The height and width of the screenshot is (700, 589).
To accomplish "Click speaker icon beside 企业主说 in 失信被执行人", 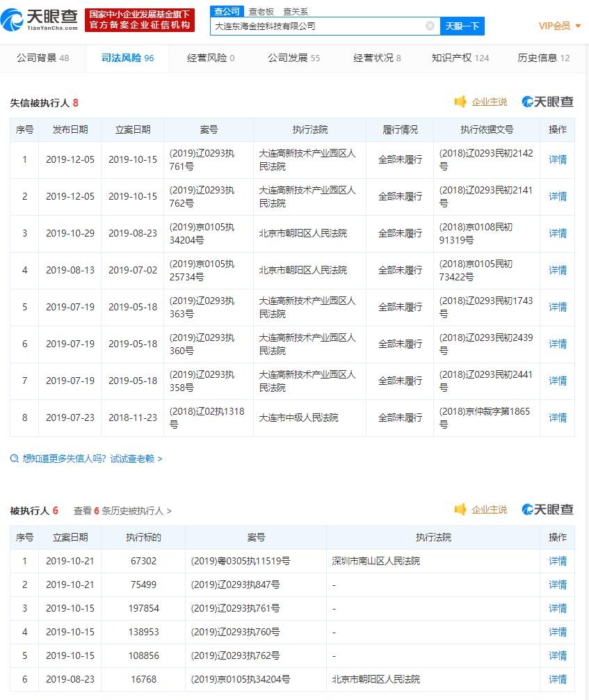I will click(460, 102).
